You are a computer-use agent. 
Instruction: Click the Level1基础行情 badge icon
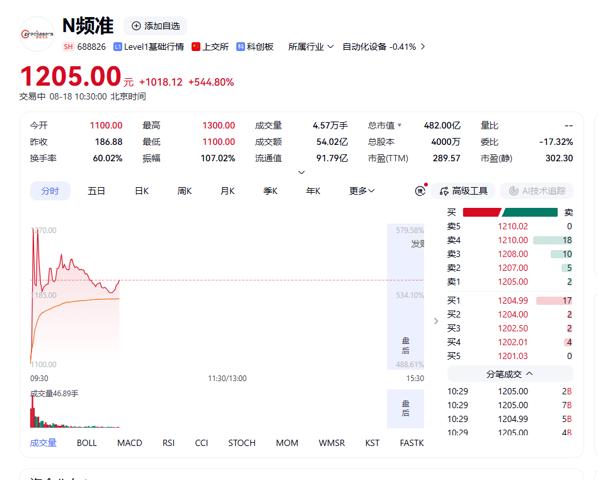click(x=118, y=47)
